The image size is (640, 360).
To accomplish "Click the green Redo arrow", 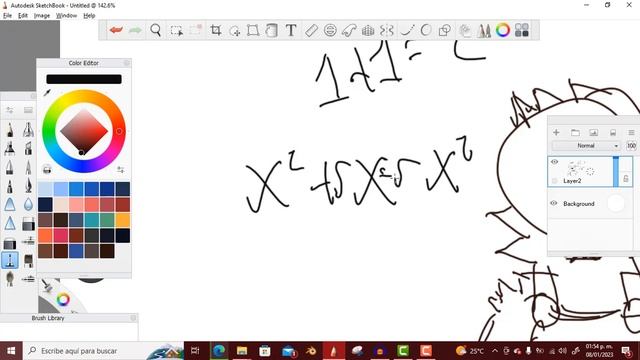I will pos(136,30).
